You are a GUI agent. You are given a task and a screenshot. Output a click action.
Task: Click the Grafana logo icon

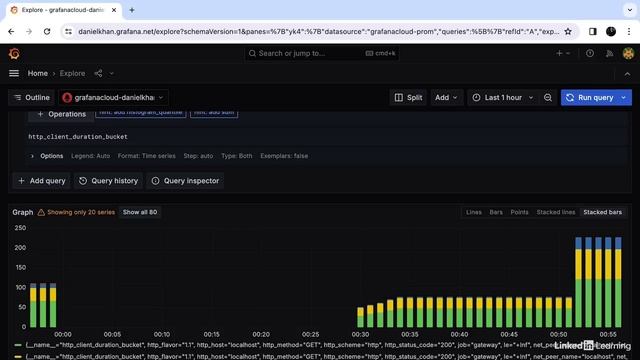[x=14, y=53]
